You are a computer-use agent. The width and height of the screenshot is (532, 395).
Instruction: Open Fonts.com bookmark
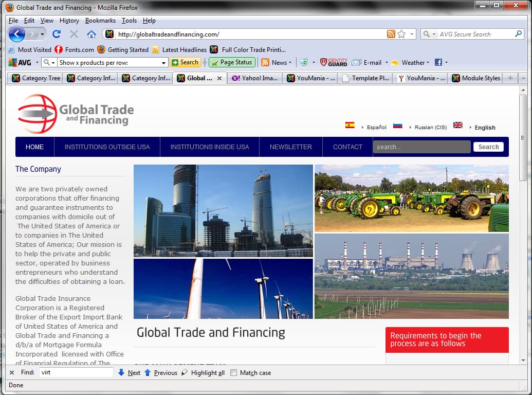coord(75,49)
